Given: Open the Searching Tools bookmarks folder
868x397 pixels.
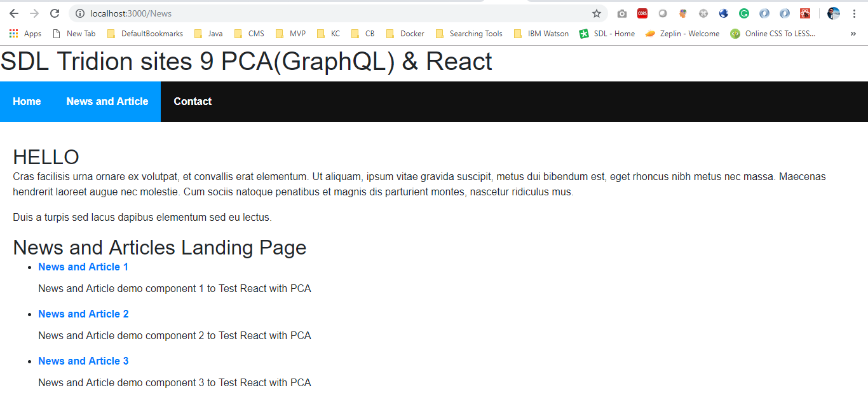Looking at the screenshot, I should click(x=469, y=34).
